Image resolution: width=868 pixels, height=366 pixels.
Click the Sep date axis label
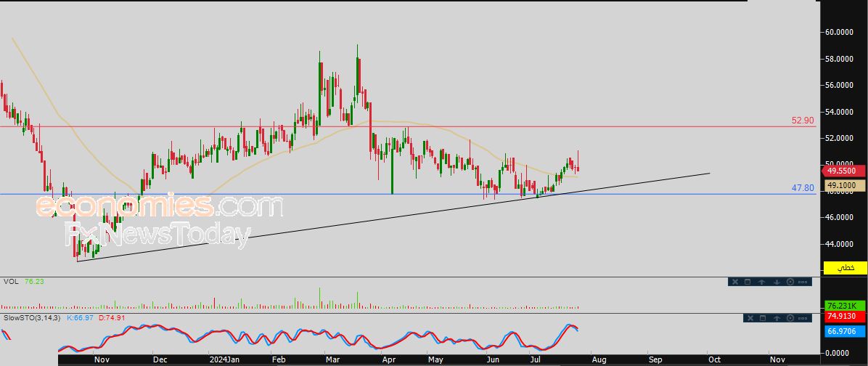click(655, 359)
